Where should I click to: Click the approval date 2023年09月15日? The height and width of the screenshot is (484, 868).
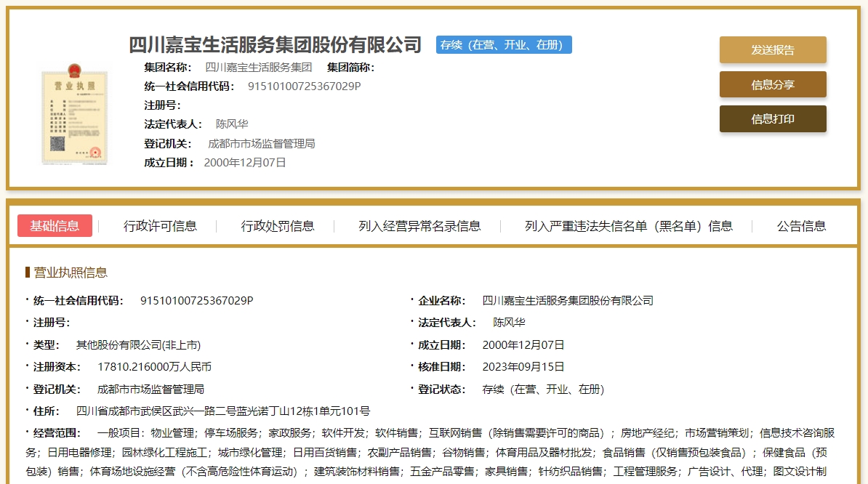click(x=523, y=367)
